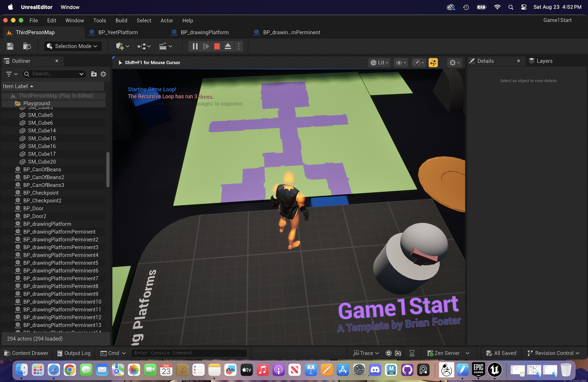This screenshot has height=382, width=588.
Task: Save the current level with floppy icon
Action: pos(10,46)
